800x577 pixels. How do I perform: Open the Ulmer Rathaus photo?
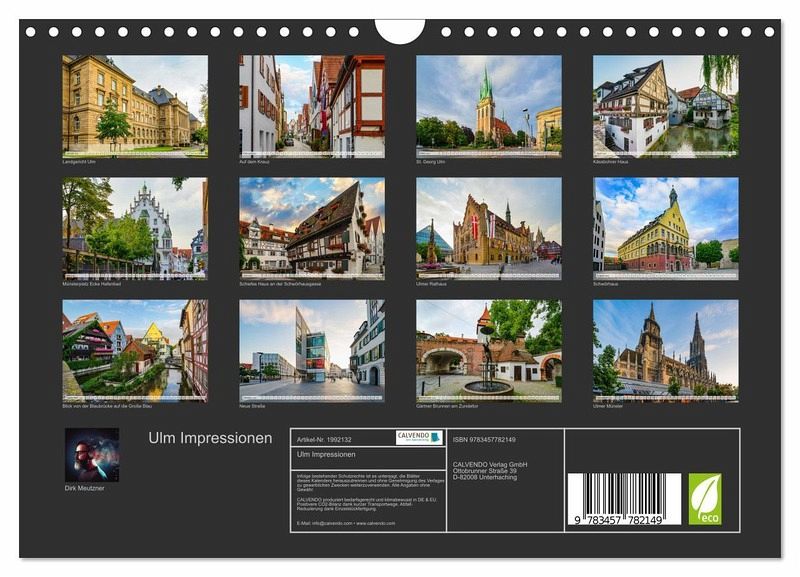489,228
